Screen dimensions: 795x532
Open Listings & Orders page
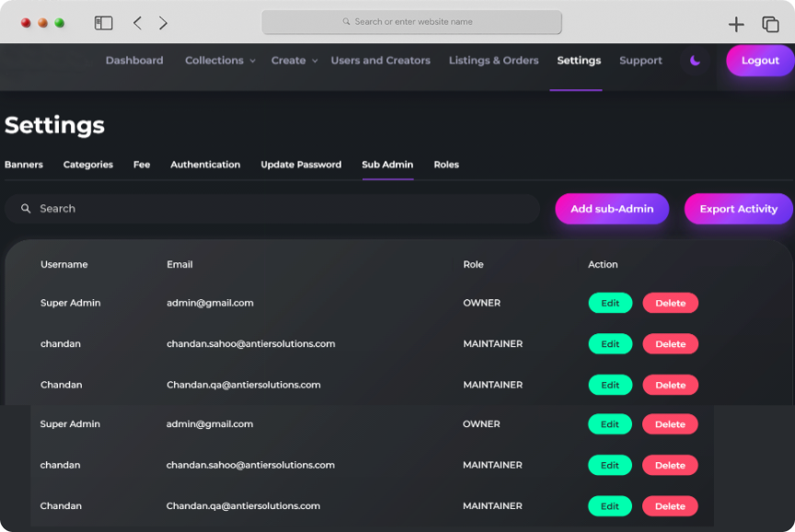coord(493,61)
